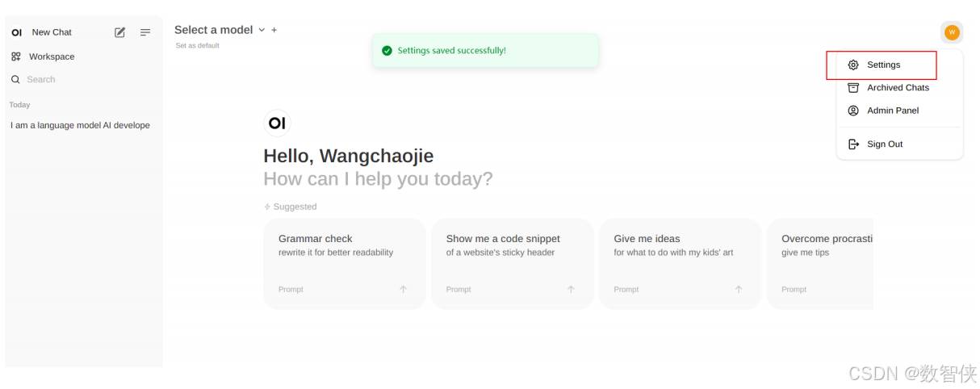This screenshot has width=980, height=389.
Task: Toggle the sidebar with the lines icon
Action: pyautogui.click(x=145, y=32)
